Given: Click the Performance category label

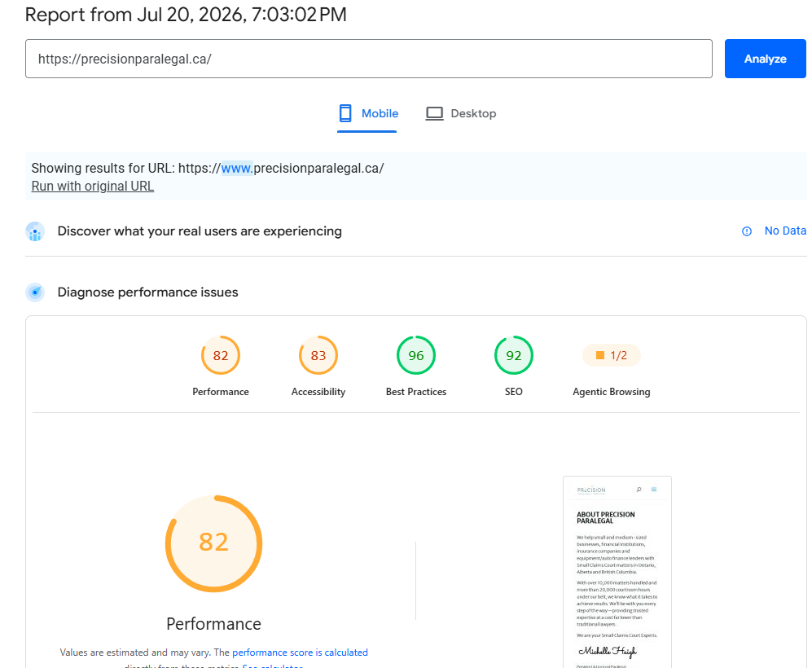Looking at the screenshot, I should coord(221,392).
